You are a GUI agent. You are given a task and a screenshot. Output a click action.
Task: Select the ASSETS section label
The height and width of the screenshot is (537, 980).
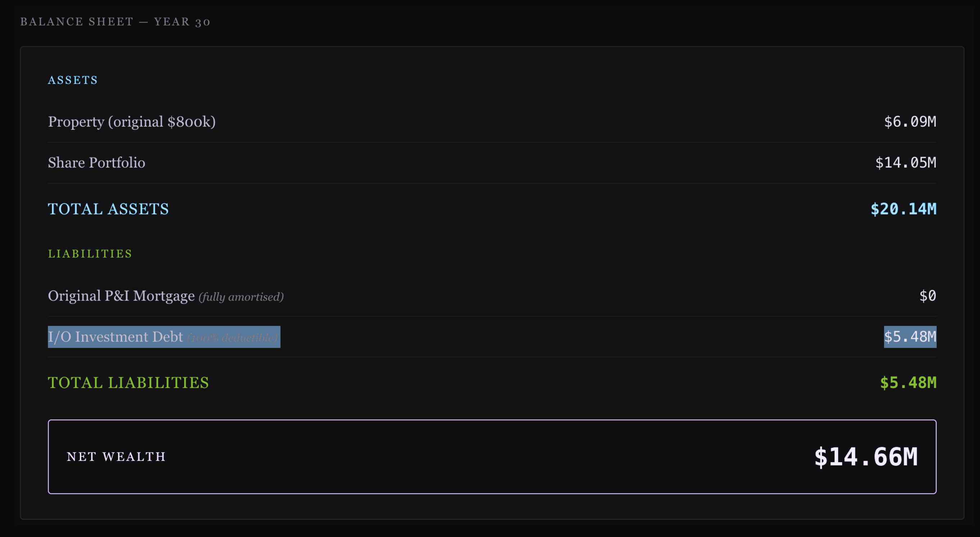pos(73,80)
